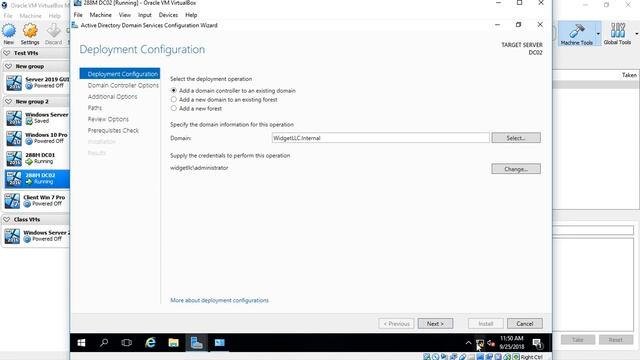Select the Global Tools icon
Screen dimensions: 640x360
tap(618, 31)
